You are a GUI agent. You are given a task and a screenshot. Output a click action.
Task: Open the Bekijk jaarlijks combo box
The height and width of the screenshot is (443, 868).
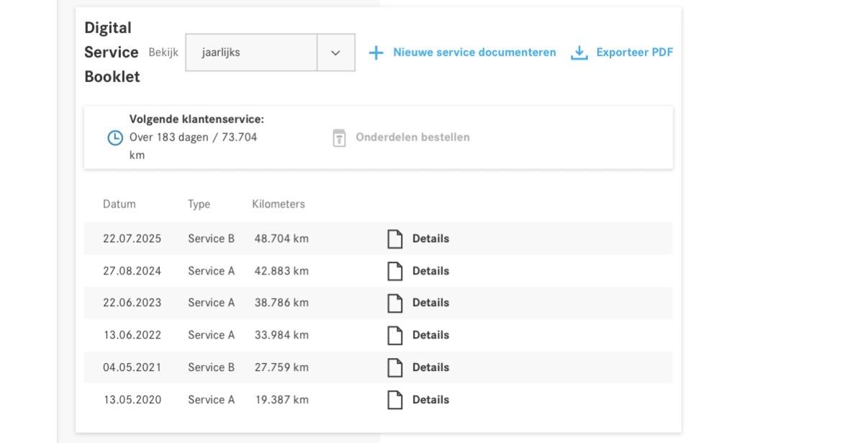(x=251, y=53)
